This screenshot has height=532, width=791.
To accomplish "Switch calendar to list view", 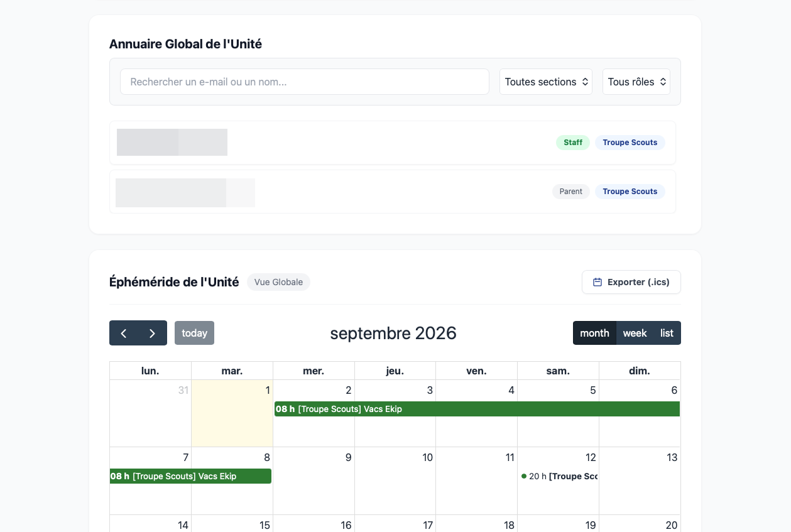I will pos(667,333).
